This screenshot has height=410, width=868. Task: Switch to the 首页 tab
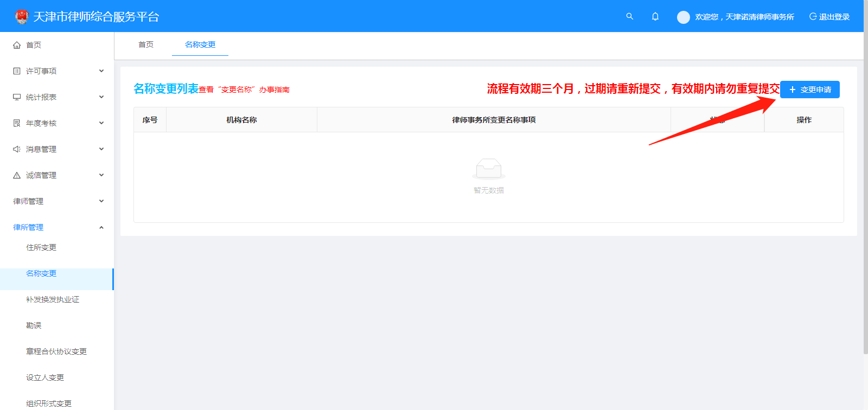coord(146,44)
